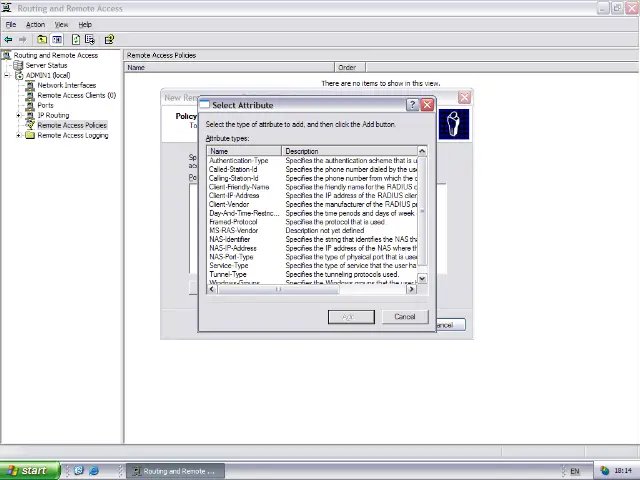
Task: Open the first quick launch icon beside Start
Action: coord(79,471)
